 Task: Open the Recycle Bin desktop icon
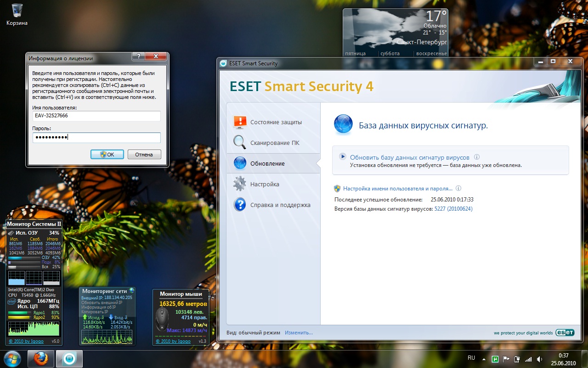(x=17, y=12)
